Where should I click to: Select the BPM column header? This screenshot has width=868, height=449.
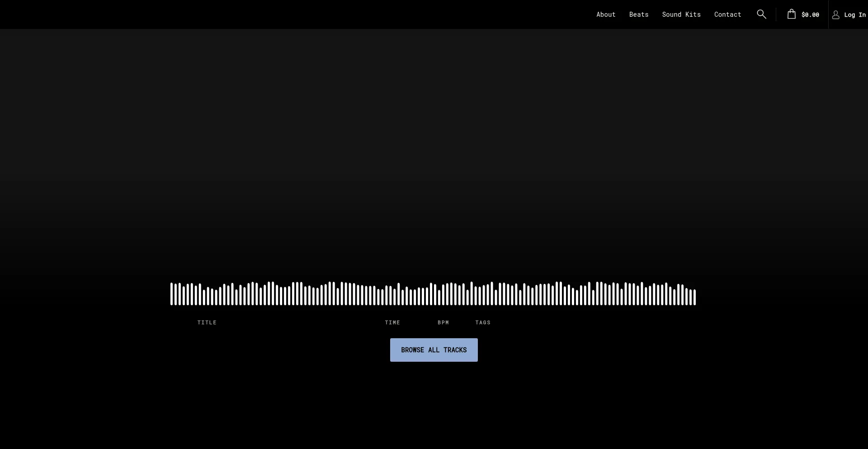tap(443, 322)
